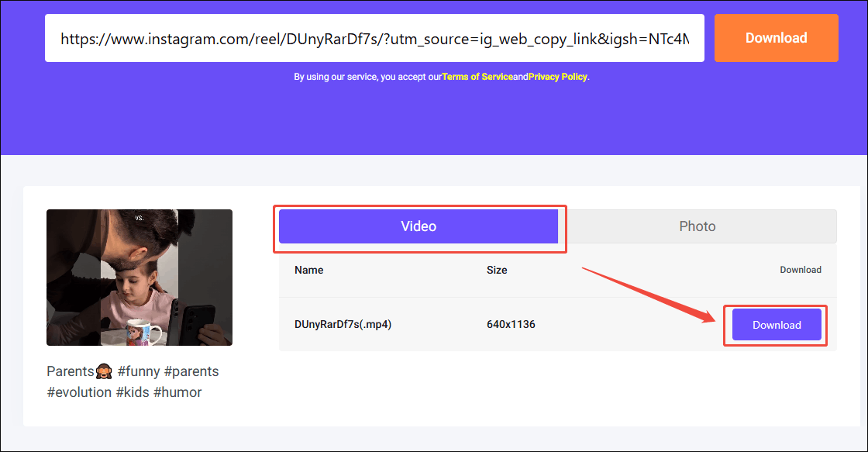Screen dimensions: 868x452
Task: Switch to the Photo tab
Action: [697, 226]
